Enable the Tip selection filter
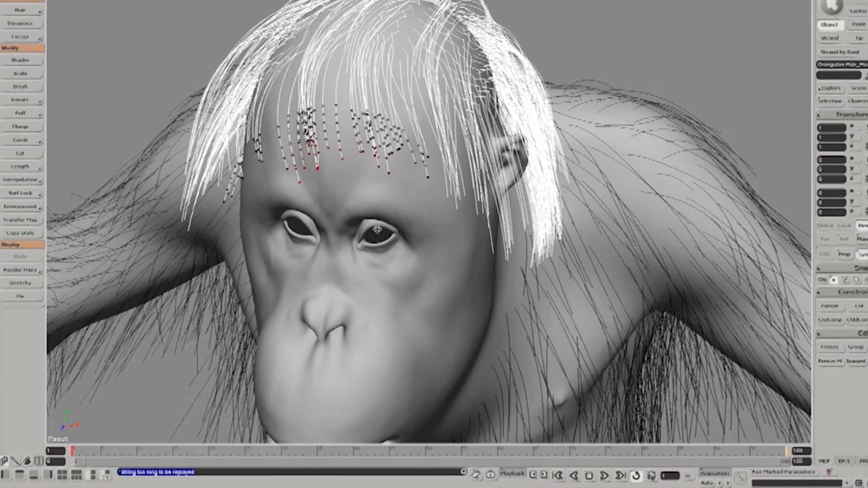Screen dimensions: 868x488 (x=859, y=38)
